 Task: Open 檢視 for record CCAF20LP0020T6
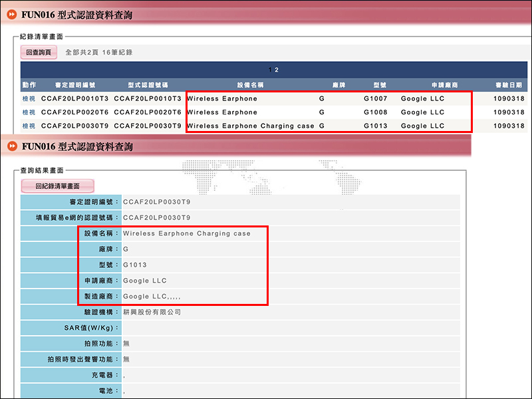tap(29, 112)
